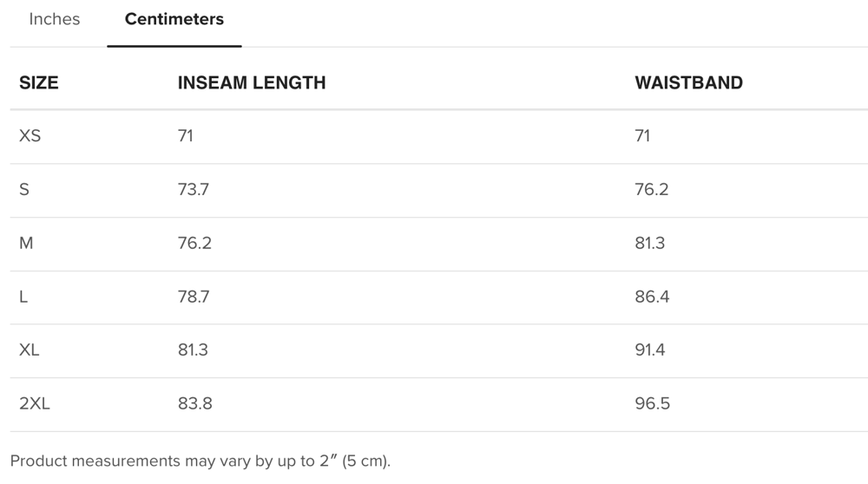The width and height of the screenshot is (868, 484).
Task: Select the S size row label
Action: 24,190
